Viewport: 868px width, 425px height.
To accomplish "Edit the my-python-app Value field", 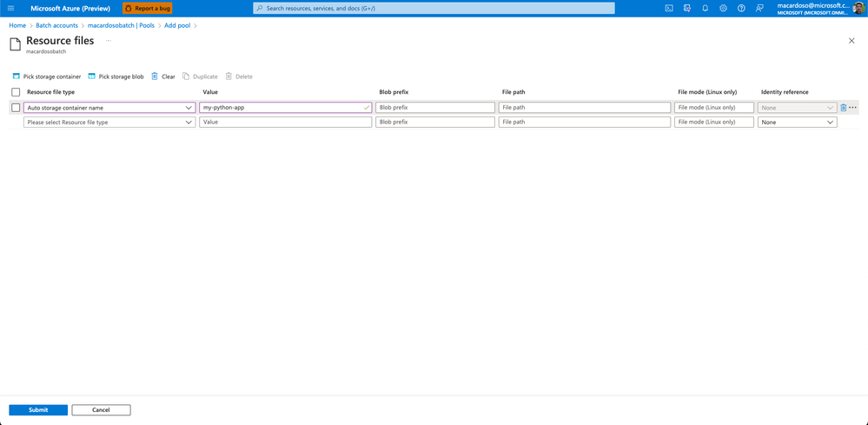I will [x=286, y=108].
